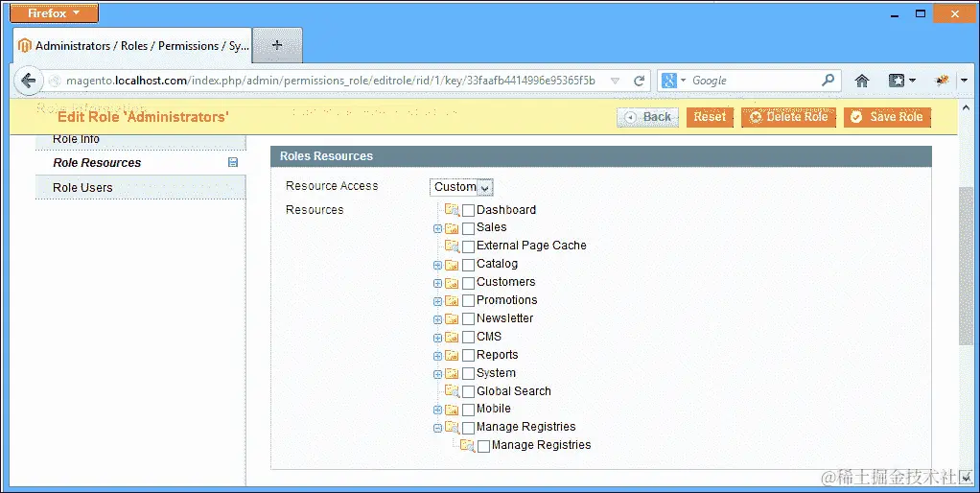Expand the CMS tree node
The height and width of the screenshot is (493, 980).
[x=437, y=338]
